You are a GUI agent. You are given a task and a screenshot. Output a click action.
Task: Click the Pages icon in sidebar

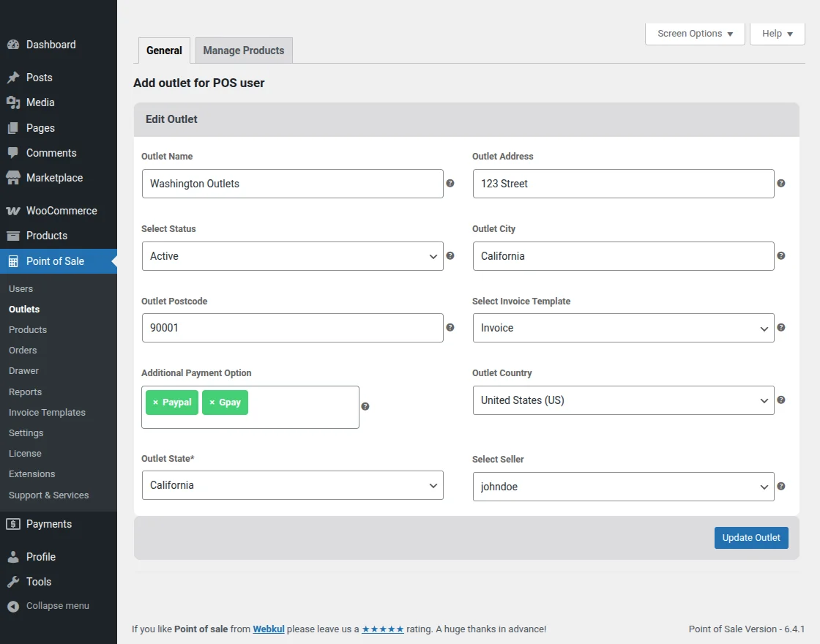pyautogui.click(x=13, y=128)
